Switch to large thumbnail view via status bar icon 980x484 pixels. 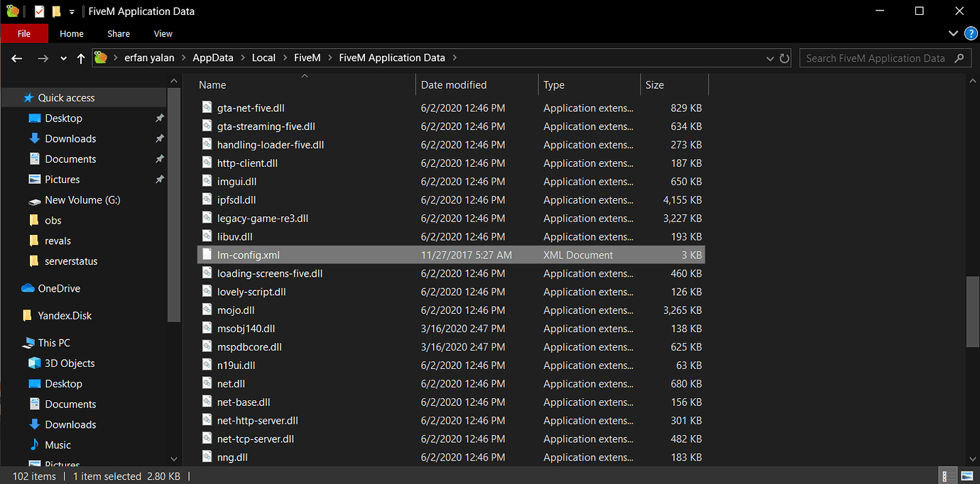tap(967, 475)
